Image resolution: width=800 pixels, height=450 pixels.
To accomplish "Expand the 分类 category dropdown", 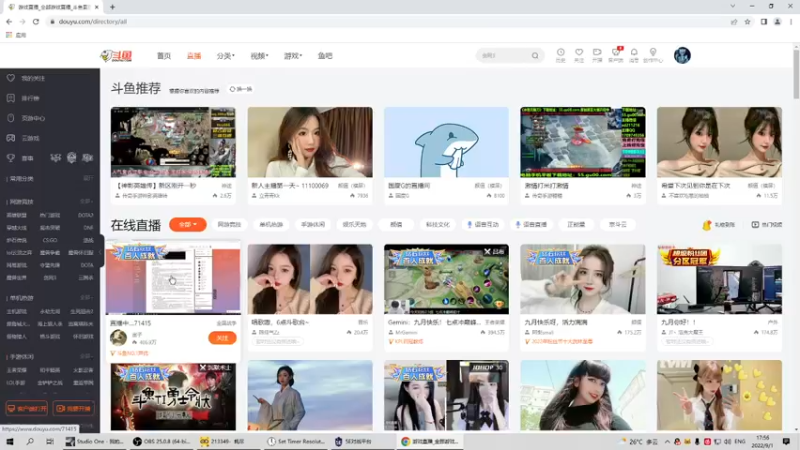I will (226, 56).
